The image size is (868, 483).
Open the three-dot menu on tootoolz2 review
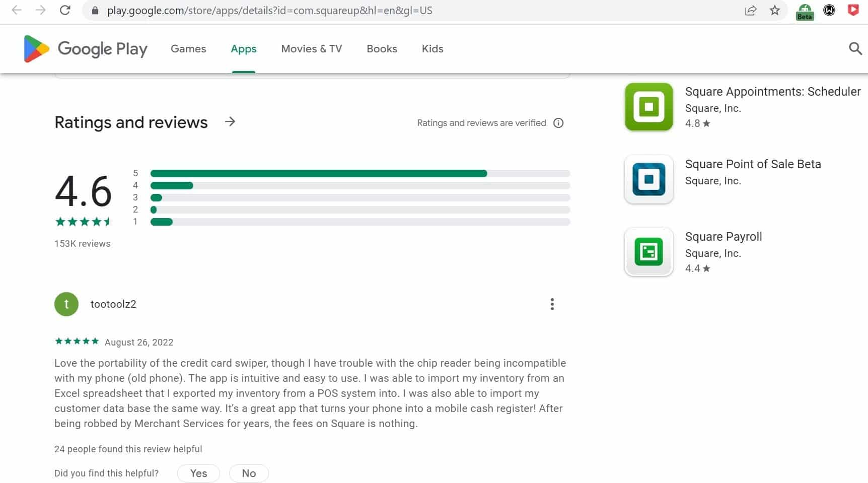point(552,304)
